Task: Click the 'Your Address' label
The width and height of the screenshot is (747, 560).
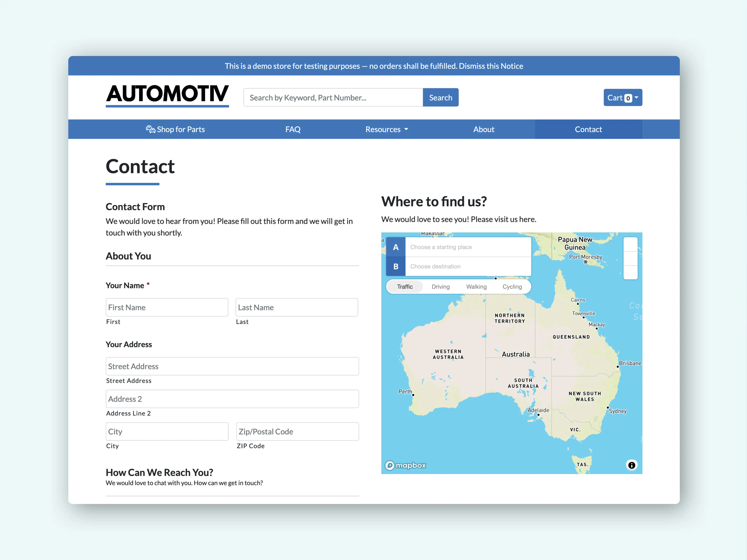Action: pyautogui.click(x=129, y=344)
